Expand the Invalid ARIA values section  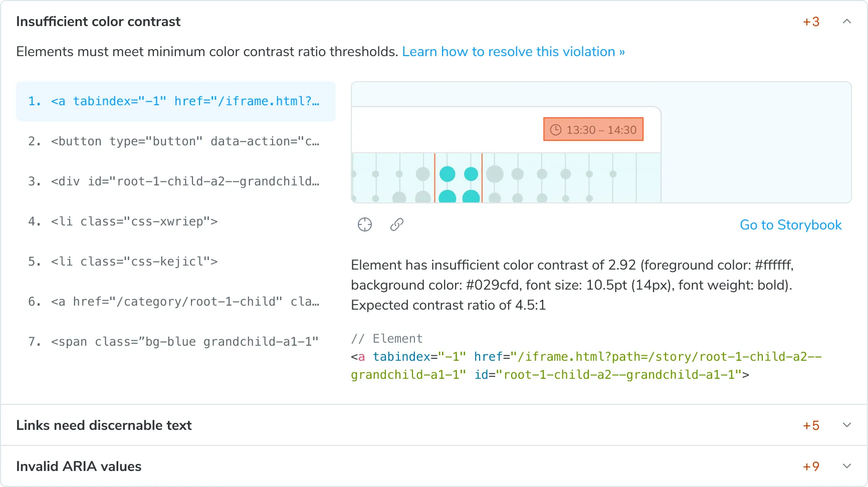(846, 466)
